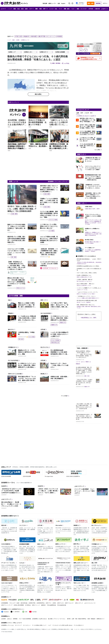The image size is (109, 644).
Task: Open the #千葉で大雨 hot-word tag
Action: [18, 36]
